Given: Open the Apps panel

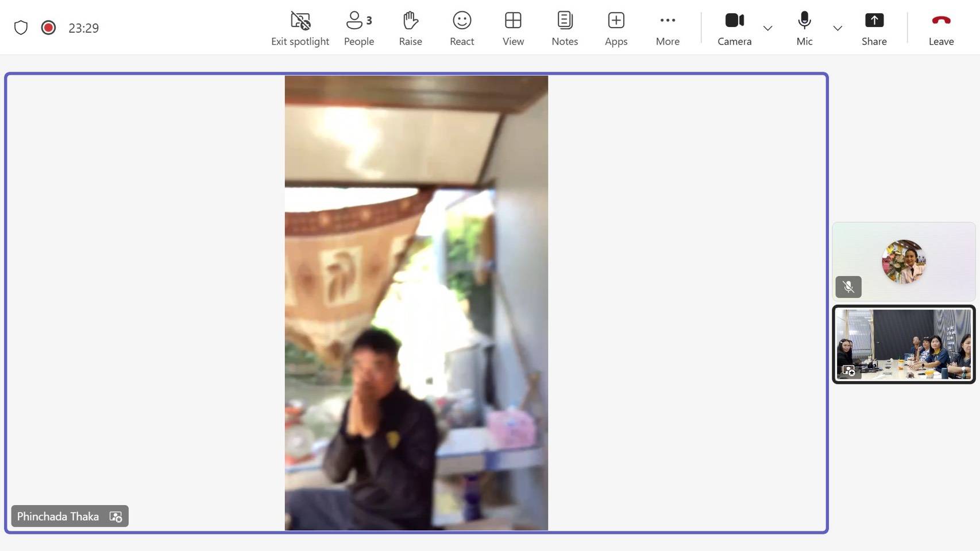Looking at the screenshot, I should coord(616,28).
